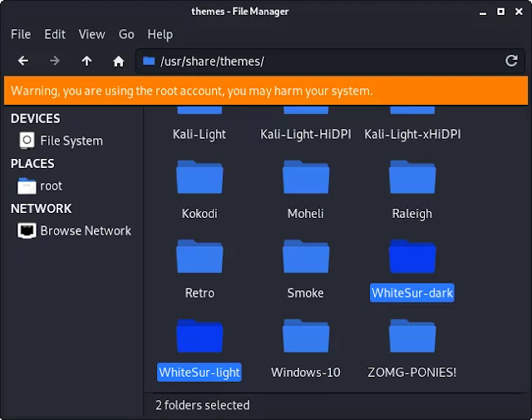Image resolution: width=532 pixels, height=420 pixels.
Task: Click the Browse Network sidebar label
Action: tap(86, 231)
